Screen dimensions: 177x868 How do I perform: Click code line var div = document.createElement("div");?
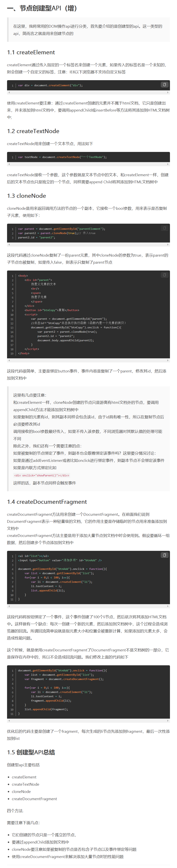[50, 85]
